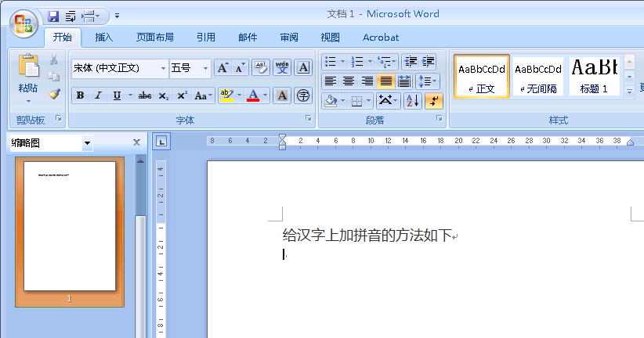Open highlight color dropdown arrow

[240, 95]
